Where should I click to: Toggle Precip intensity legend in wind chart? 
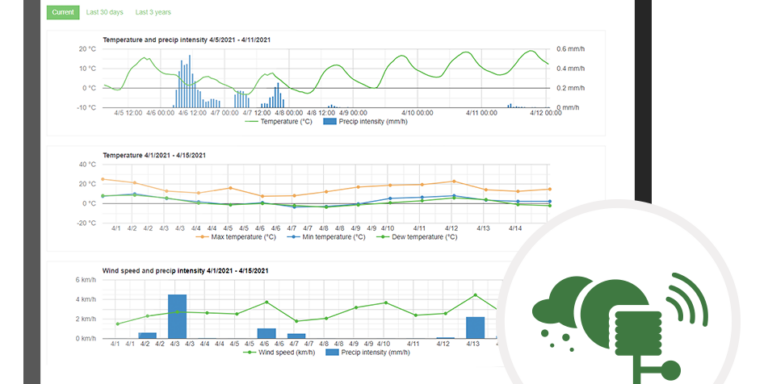pyautogui.click(x=368, y=352)
